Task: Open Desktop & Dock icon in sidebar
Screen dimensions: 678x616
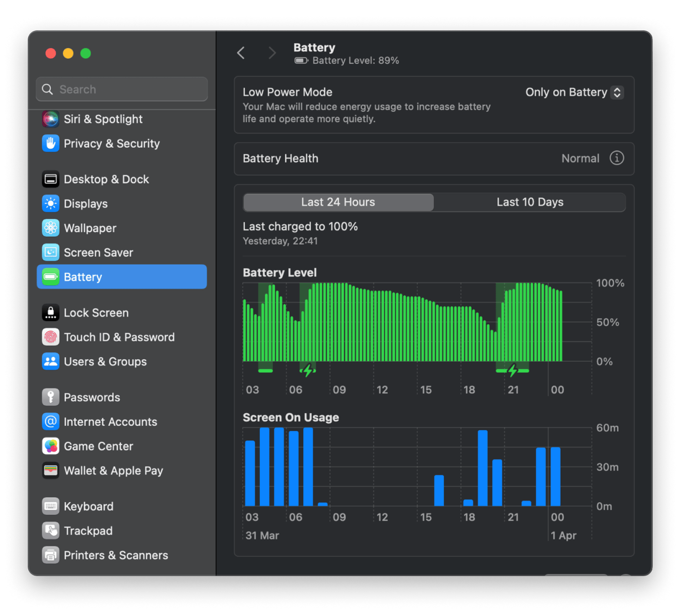Action: click(50, 179)
